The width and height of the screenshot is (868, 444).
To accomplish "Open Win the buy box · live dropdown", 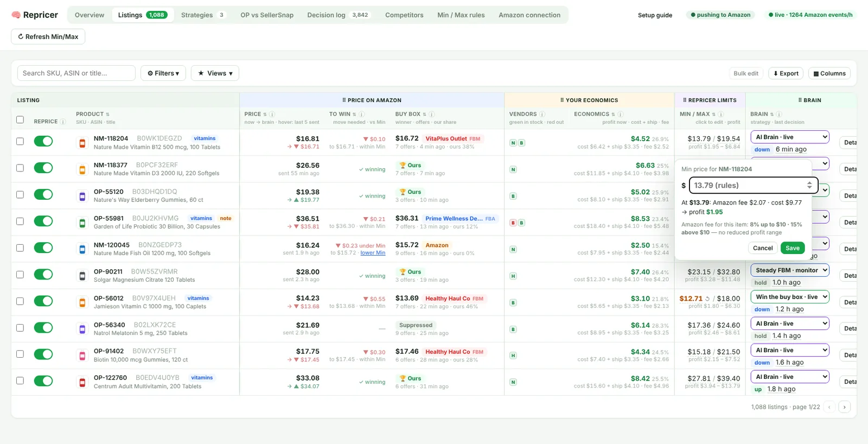I will pos(790,297).
